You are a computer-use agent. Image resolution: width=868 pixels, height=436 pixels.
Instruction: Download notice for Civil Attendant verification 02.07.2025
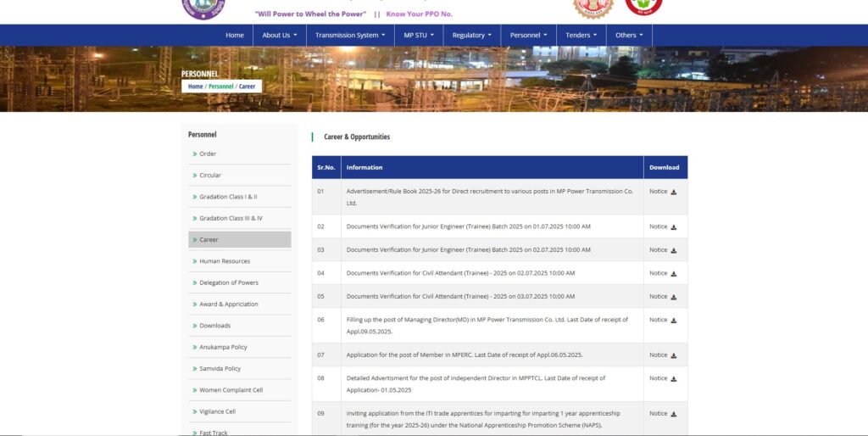(663, 273)
